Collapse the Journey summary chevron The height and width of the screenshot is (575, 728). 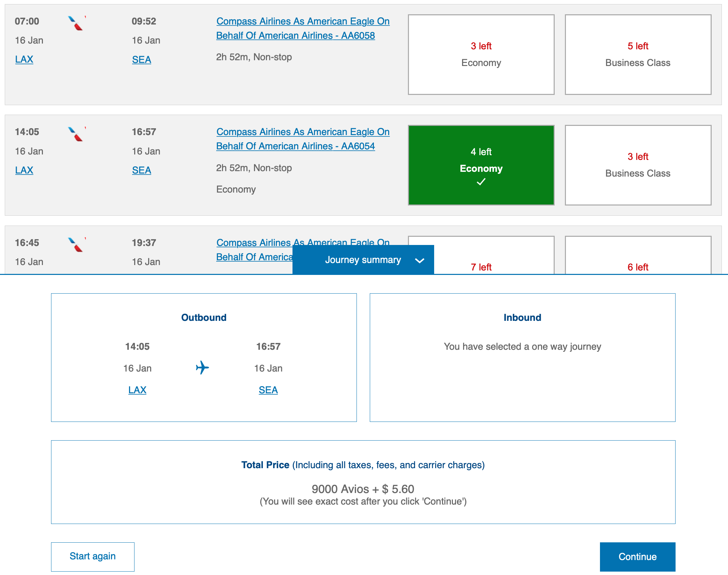click(420, 261)
